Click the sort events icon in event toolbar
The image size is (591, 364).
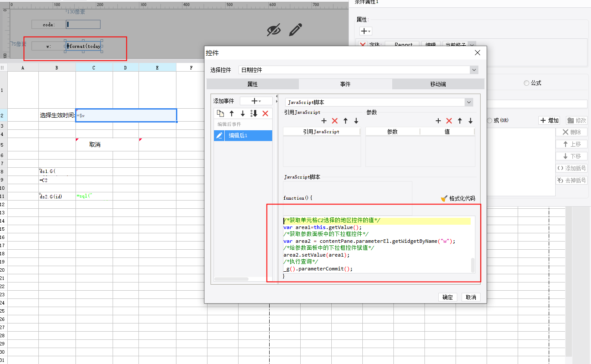254,113
